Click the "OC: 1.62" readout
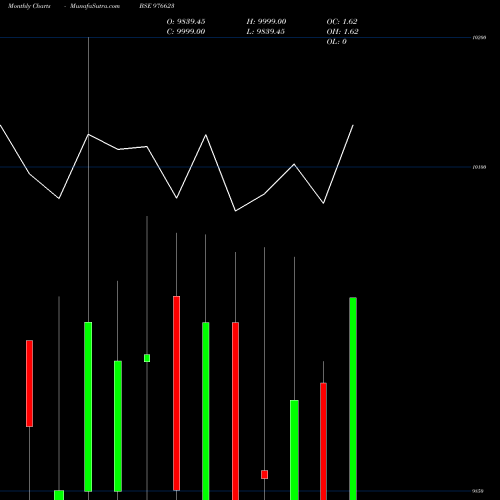Viewport: 500px width, 500px height. coord(342,21)
